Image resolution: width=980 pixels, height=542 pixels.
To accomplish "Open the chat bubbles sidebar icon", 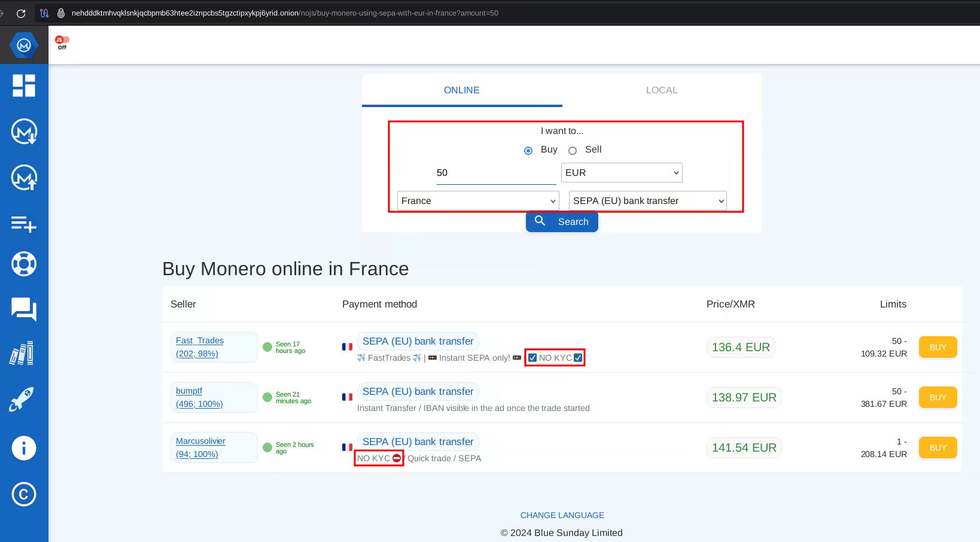I will point(24,309).
